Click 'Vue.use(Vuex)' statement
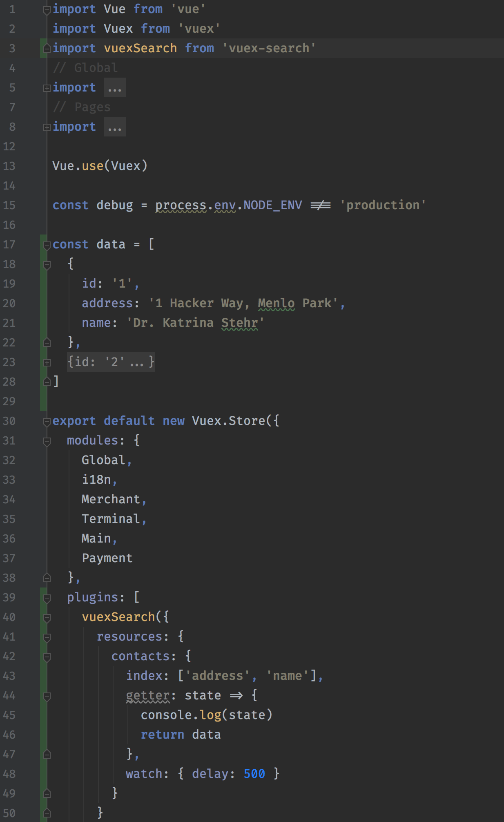The height and width of the screenshot is (822, 504). (x=100, y=166)
